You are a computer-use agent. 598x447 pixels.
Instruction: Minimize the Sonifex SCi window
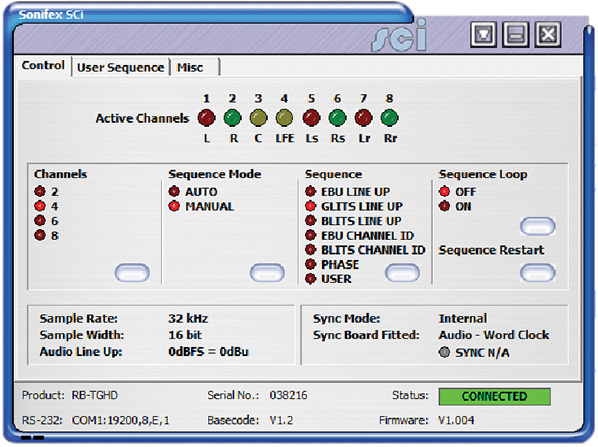(x=516, y=34)
